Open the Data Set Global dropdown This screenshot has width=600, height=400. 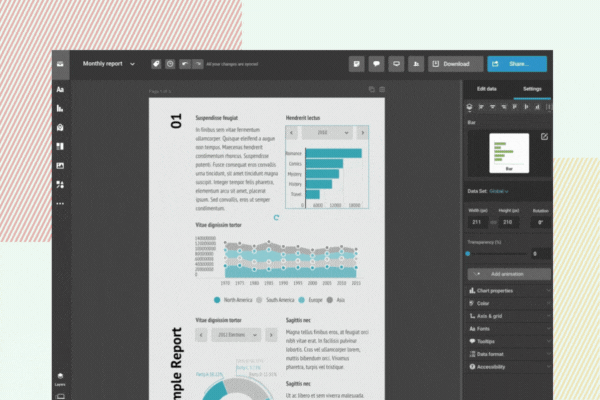coord(499,191)
